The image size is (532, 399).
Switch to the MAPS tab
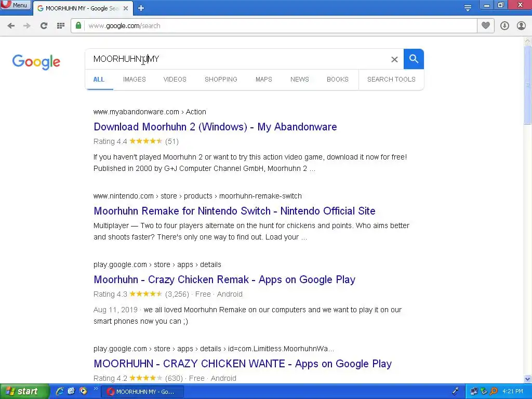coord(263,79)
